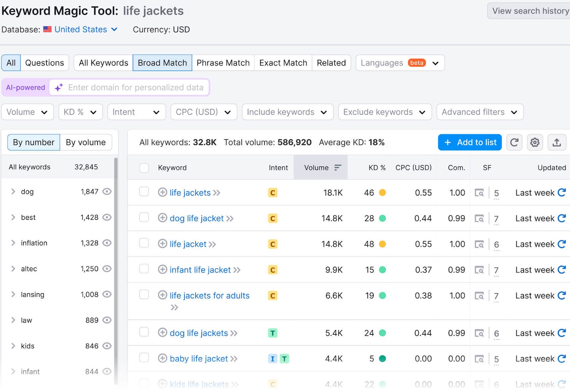View SERP for 'life jacket' row
Screen dimensions: 570x392
[479, 244]
